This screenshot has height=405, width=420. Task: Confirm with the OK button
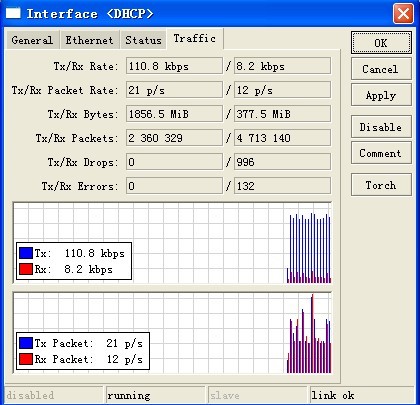[381, 43]
